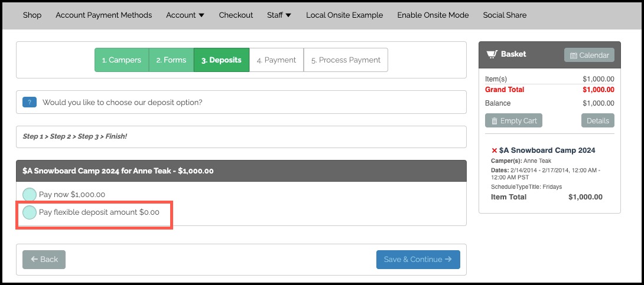
Task: Click 'Would you like to choose our deposit option?' text
Action: coord(122,102)
